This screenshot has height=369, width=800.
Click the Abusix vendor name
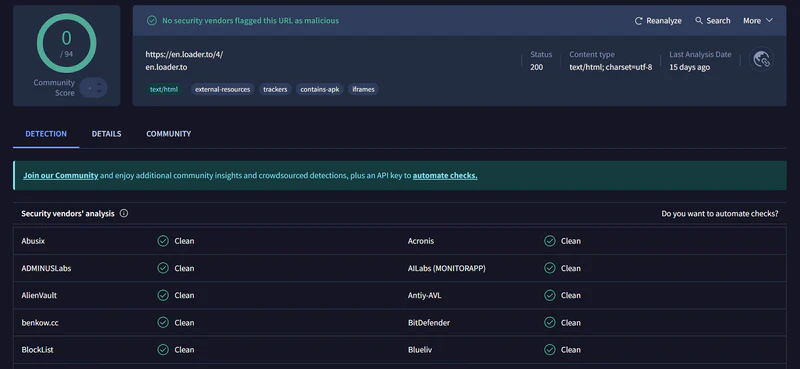pyautogui.click(x=33, y=241)
